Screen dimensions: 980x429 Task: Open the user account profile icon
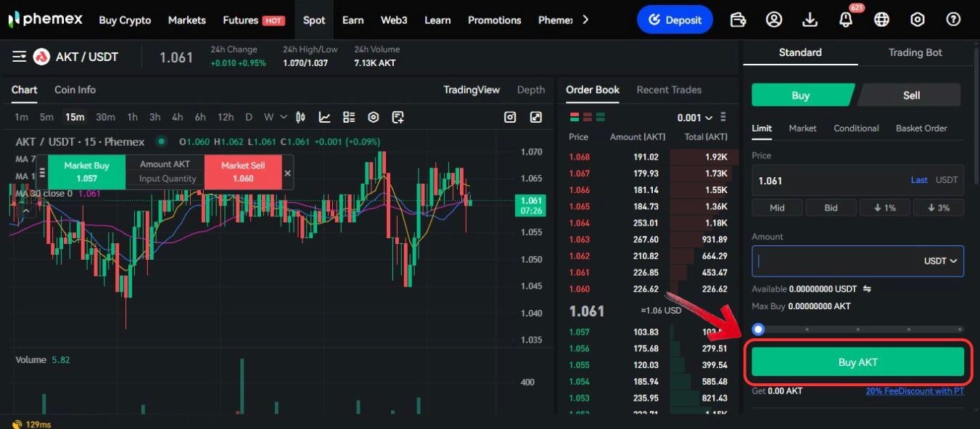774,20
